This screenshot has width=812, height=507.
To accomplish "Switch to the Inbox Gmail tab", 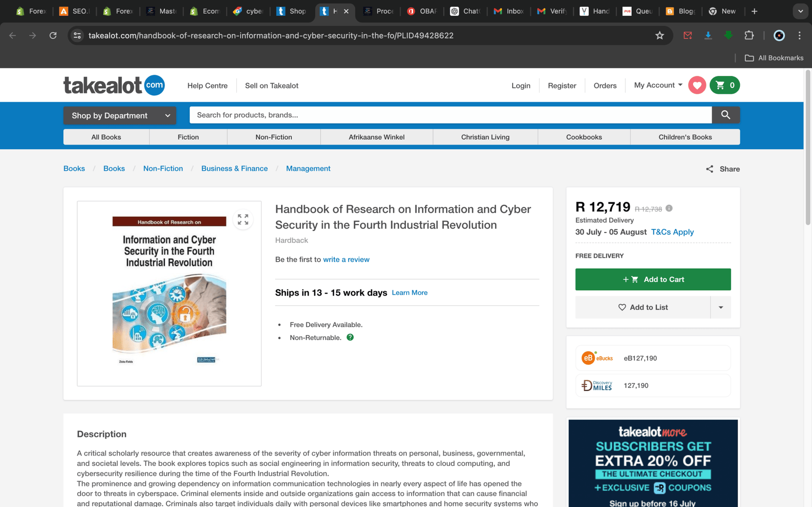I will [x=508, y=11].
